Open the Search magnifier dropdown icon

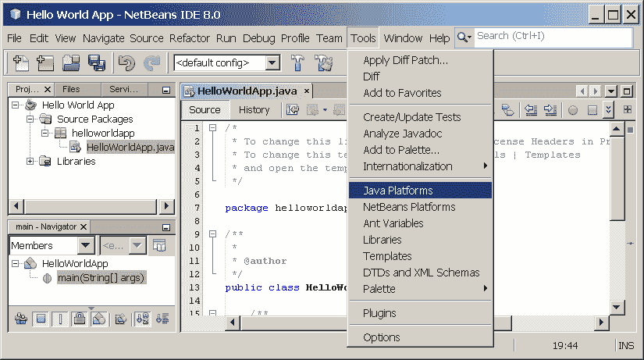pos(464,37)
